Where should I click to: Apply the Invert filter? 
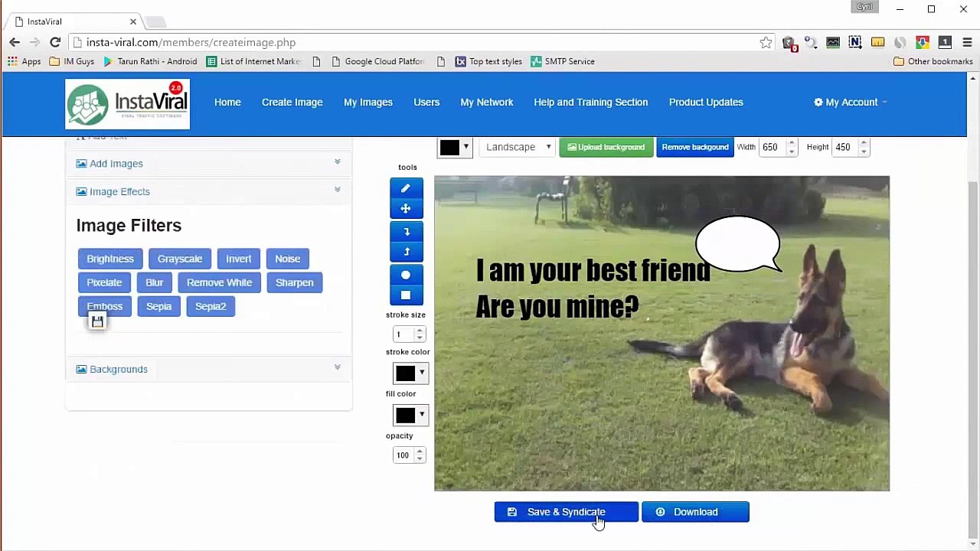tap(238, 259)
